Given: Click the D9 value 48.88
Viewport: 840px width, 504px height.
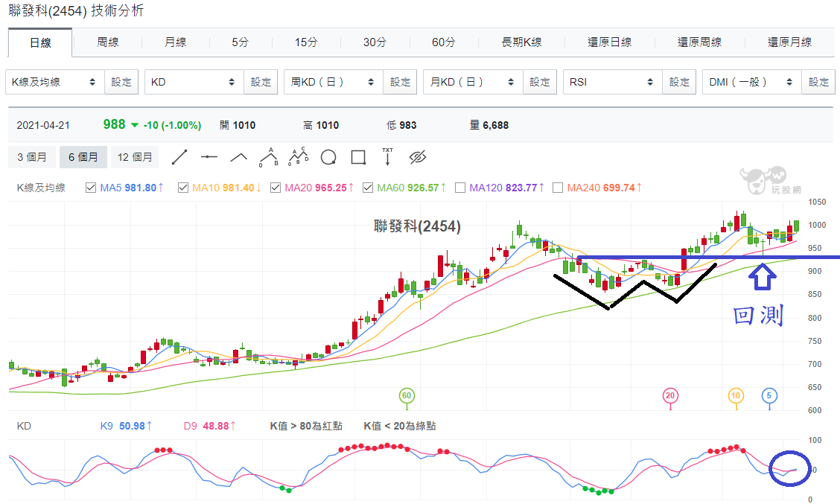Looking at the screenshot, I should point(215,426).
